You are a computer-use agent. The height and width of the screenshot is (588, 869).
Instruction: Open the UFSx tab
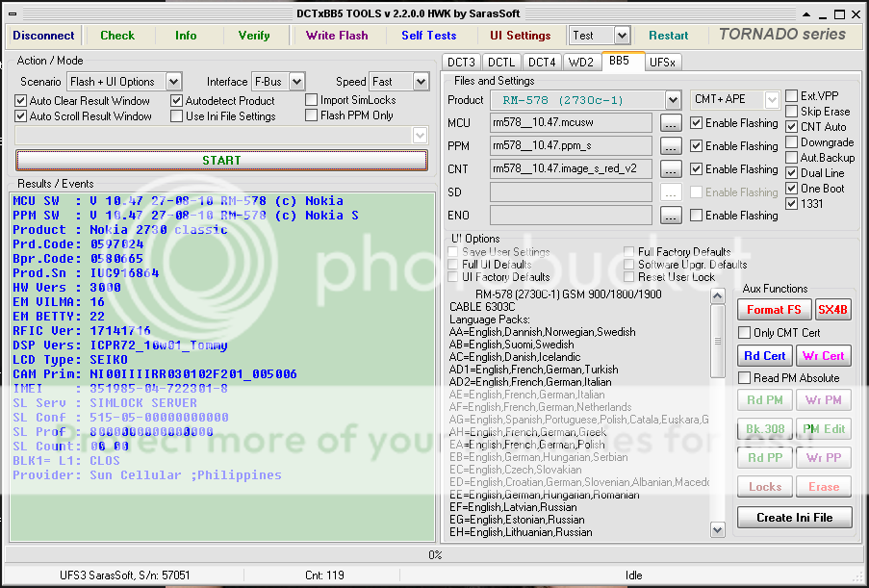click(x=662, y=62)
